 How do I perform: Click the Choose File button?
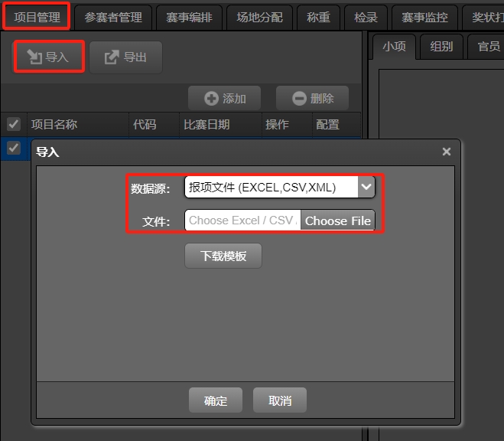(338, 220)
